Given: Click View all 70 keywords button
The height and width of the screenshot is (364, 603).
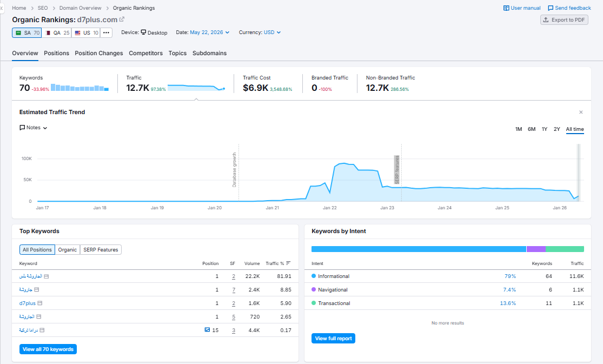Looking at the screenshot, I should (48, 349).
